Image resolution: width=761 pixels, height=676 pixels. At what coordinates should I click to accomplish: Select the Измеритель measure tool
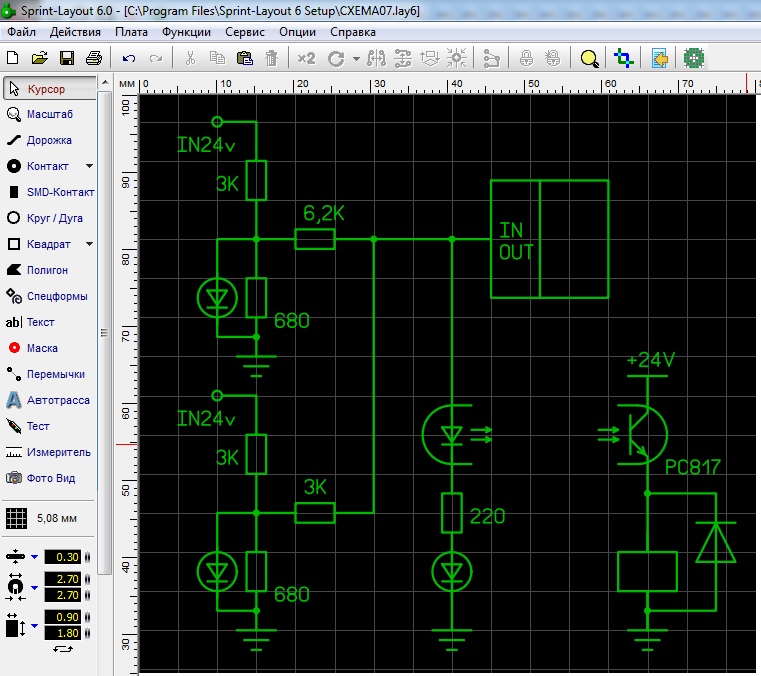(49, 452)
